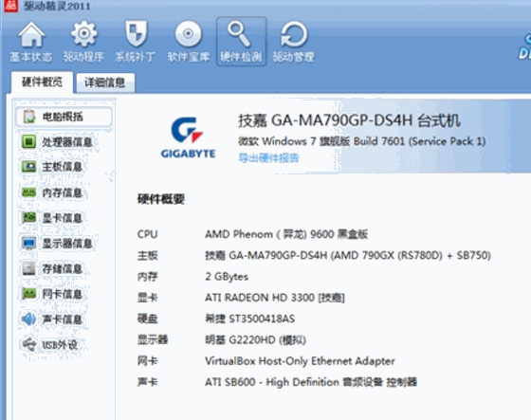Click the 主板信息 board icon
This screenshot has height=420, width=531.
pos(28,167)
